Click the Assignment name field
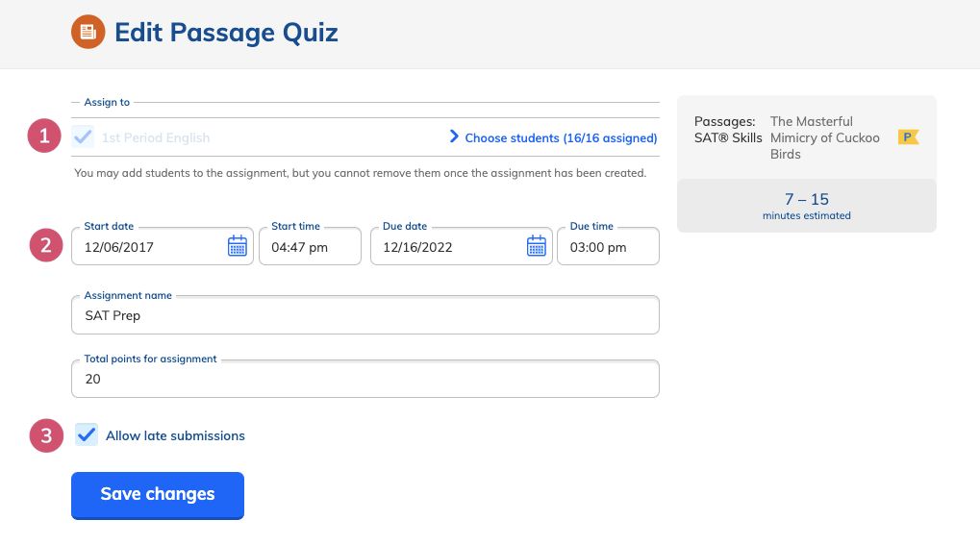 (x=365, y=315)
